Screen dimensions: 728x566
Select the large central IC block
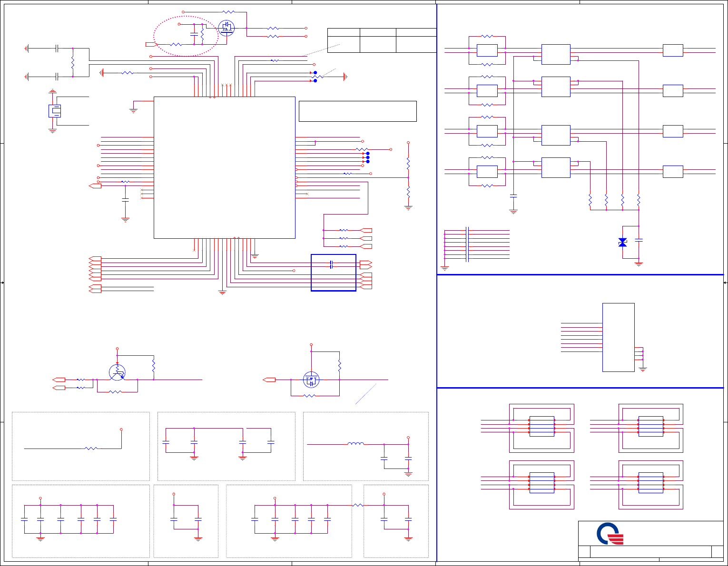point(225,167)
